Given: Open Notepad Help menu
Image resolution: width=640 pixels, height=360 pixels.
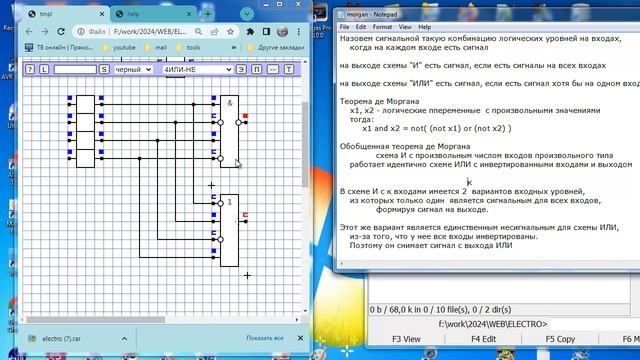Looking at the screenshot, I should coord(424,27).
